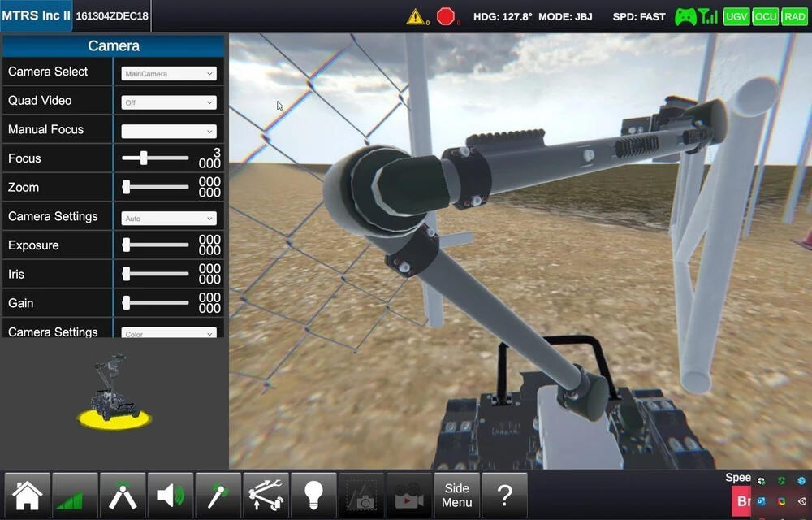
Task: Toggle the green RAD status indicator
Action: point(794,16)
